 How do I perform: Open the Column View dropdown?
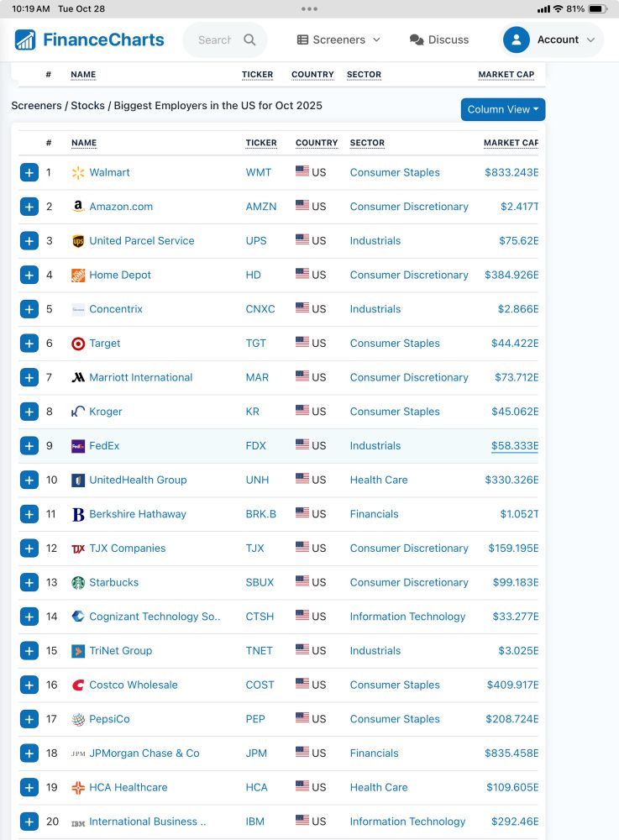(503, 109)
